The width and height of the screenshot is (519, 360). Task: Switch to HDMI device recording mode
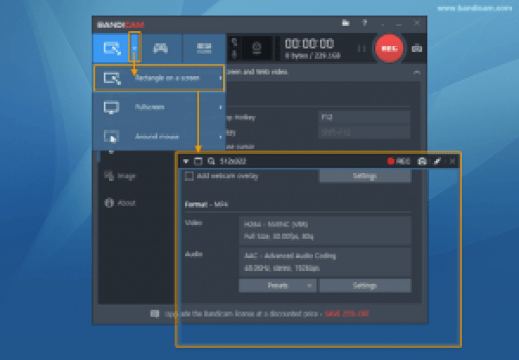pos(204,48)
